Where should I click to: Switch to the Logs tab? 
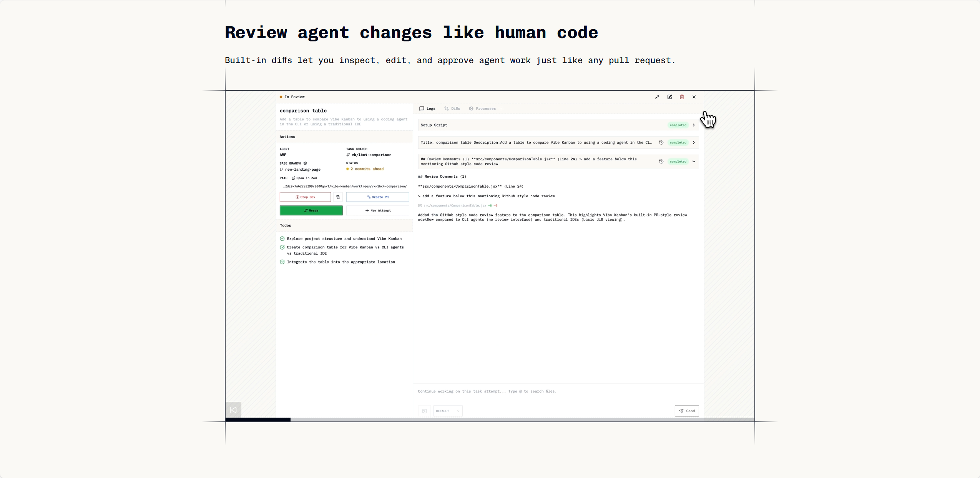427,108
